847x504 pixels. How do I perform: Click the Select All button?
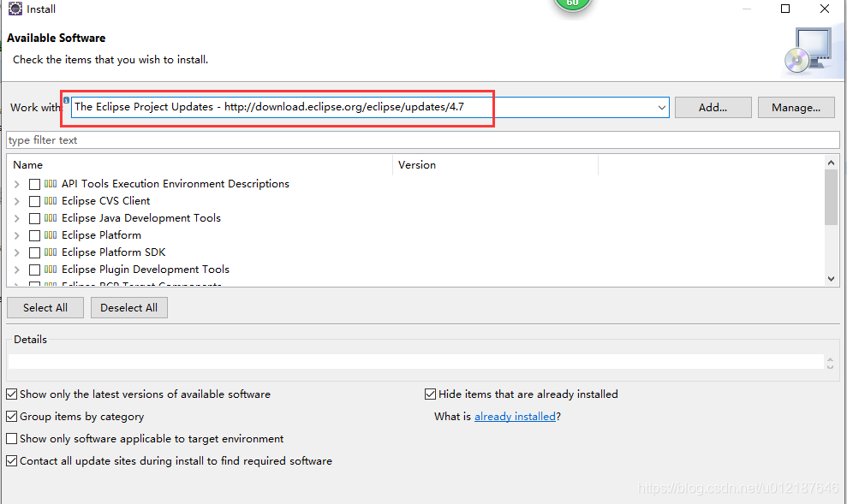coord(45,307)
